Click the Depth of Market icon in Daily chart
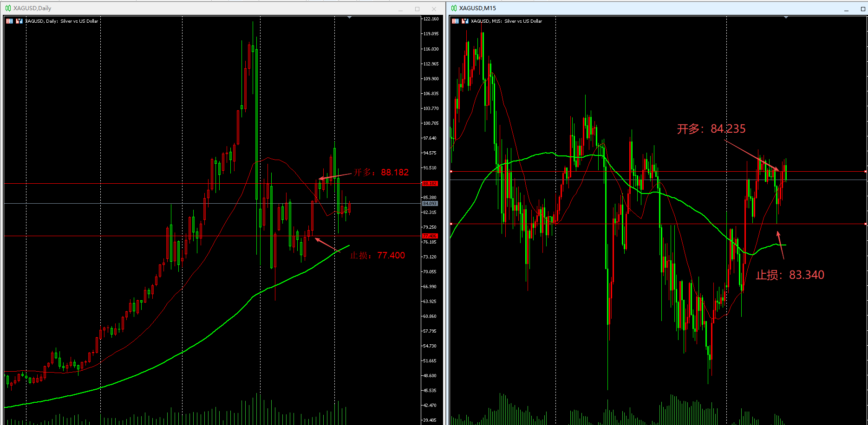Image resolution: width=868 pixels, height=425 pixels. click(9, 21)
